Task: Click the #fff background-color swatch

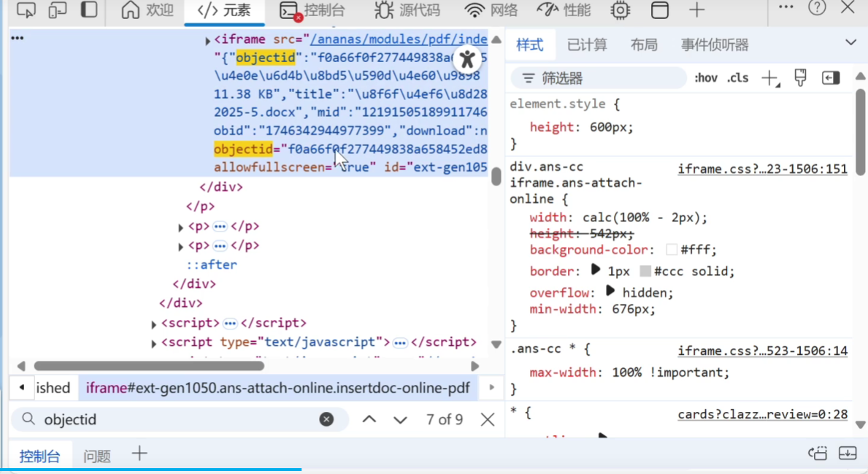Action: point(672,250)
